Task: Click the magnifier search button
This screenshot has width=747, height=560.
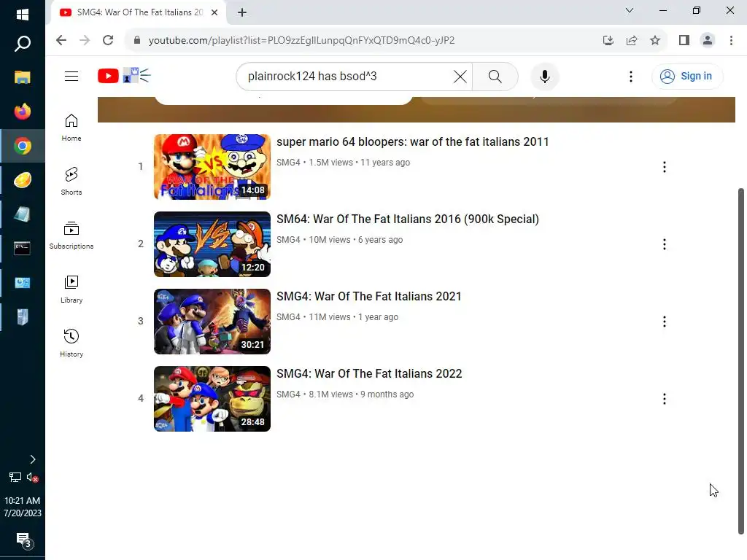Action: [495, 76]
